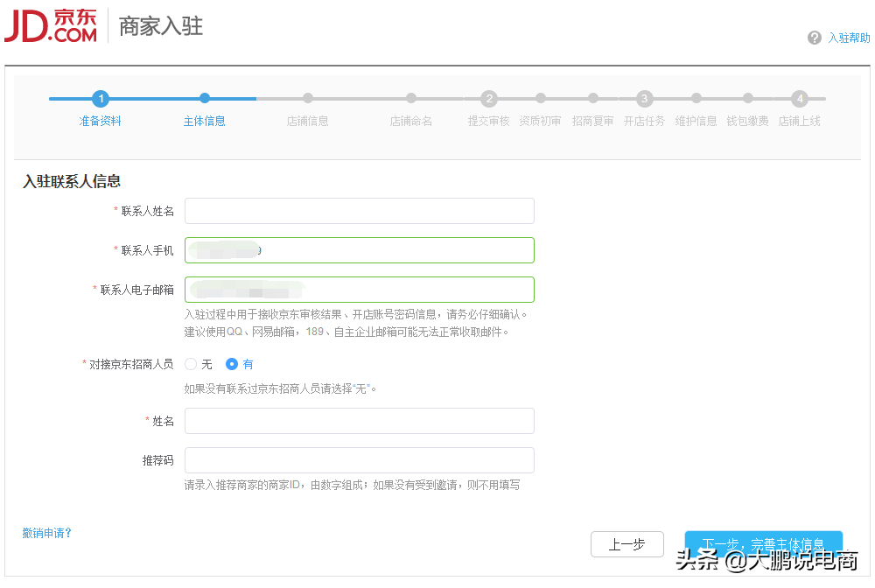The image size is (875, 588).
Task: Open the 入驻帮助 link
Action: pos(849,38)
